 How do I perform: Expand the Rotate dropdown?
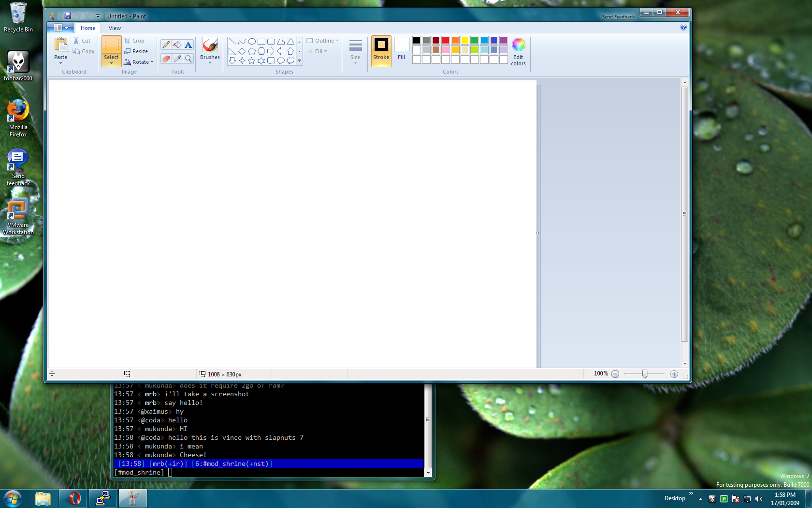coord(139,62)
